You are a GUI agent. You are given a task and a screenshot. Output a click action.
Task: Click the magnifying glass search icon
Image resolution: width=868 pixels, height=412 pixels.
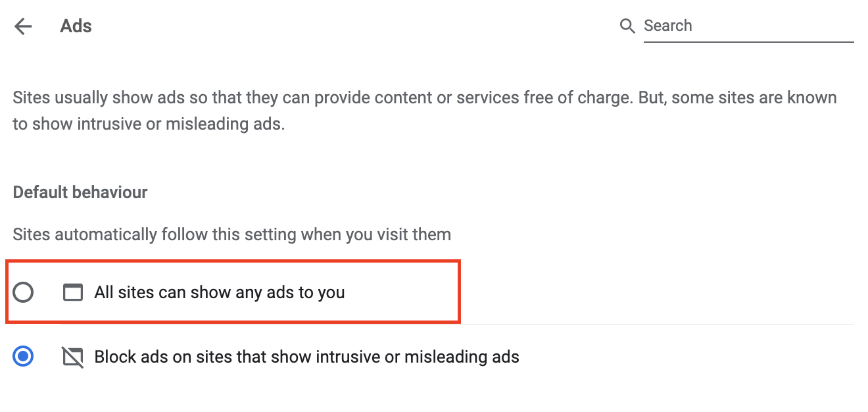[627, 26]
